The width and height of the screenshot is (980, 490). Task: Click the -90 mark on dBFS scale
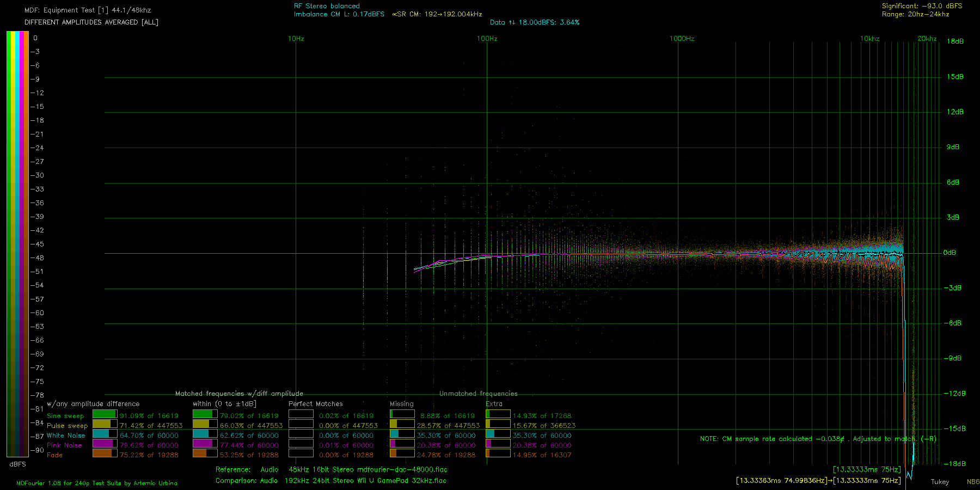37,450
